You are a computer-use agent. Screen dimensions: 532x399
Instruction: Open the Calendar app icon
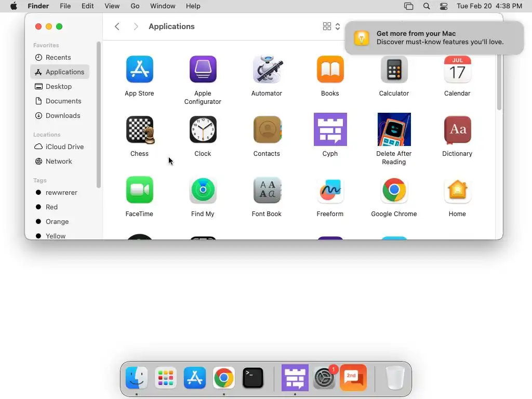pyautogui.click(x=457, y=69)
